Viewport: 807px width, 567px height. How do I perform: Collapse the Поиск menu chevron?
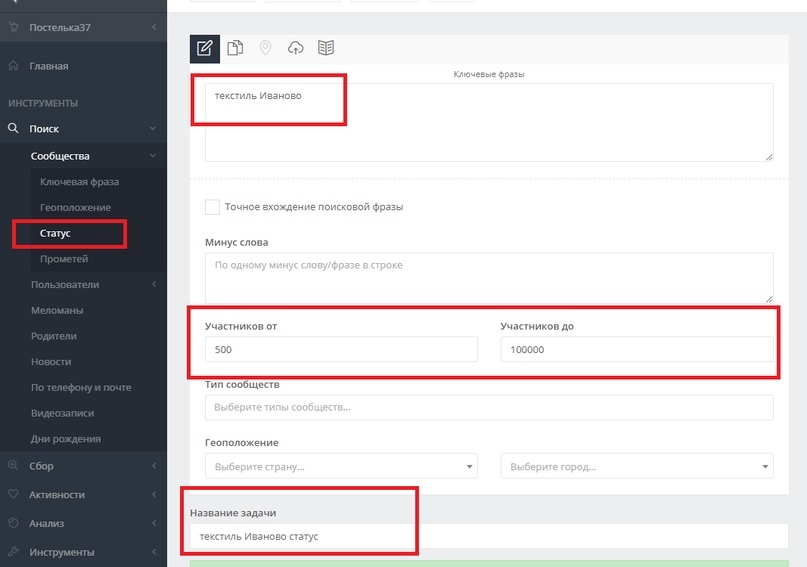153,128
